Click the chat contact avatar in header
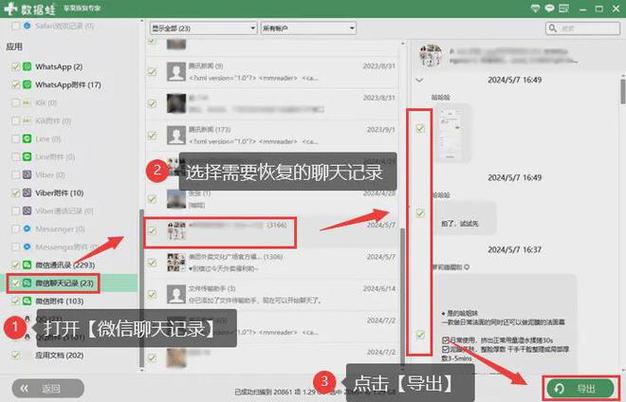 click(x=430, y=55)
